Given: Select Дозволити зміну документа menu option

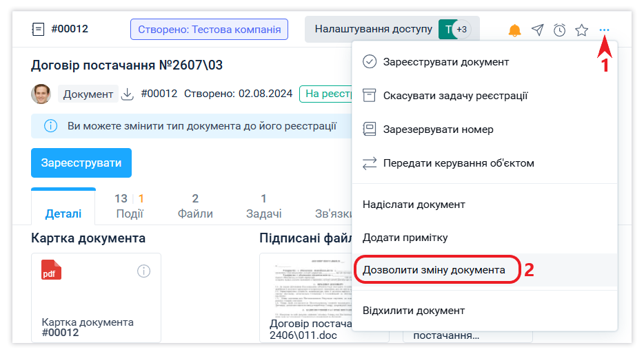Looking at the screenshot, I should (x=434, y=271).
